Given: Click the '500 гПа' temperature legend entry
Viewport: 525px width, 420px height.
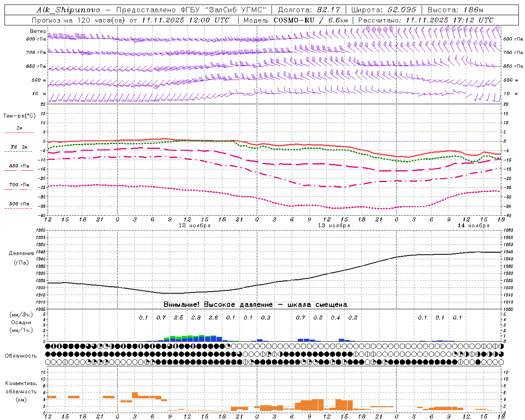Looking at the screenshot, I should [x=19, y=204].
